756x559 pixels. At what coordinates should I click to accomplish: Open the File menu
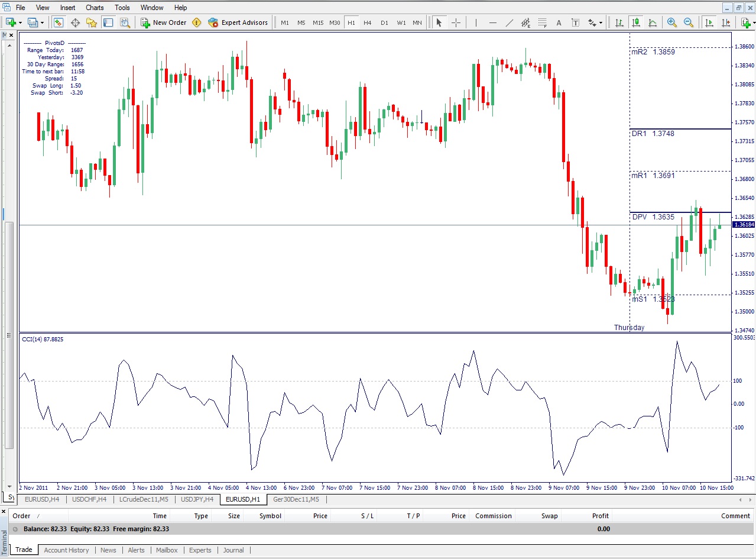pyautogui.click(x=20, y=8)
